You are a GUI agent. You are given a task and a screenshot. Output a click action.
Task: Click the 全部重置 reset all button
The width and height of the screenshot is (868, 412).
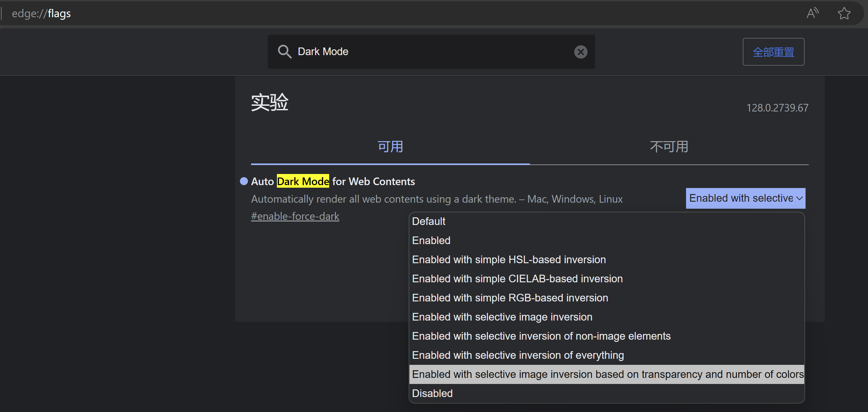(x=773, y=52)
